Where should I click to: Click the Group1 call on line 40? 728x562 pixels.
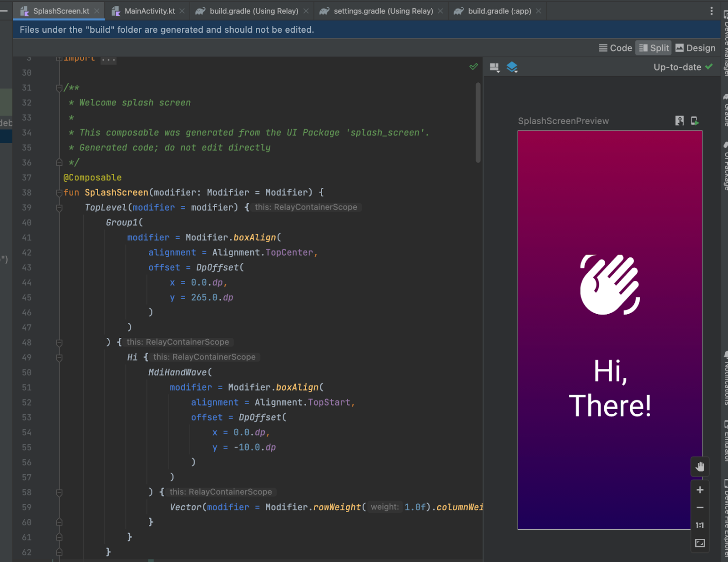(122, 222)
